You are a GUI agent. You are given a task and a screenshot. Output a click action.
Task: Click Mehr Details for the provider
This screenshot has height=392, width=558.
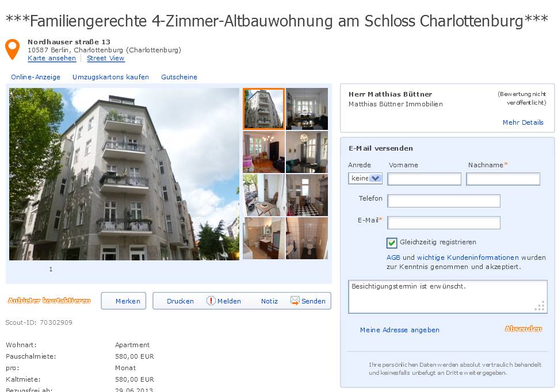[x=523, y=122]
